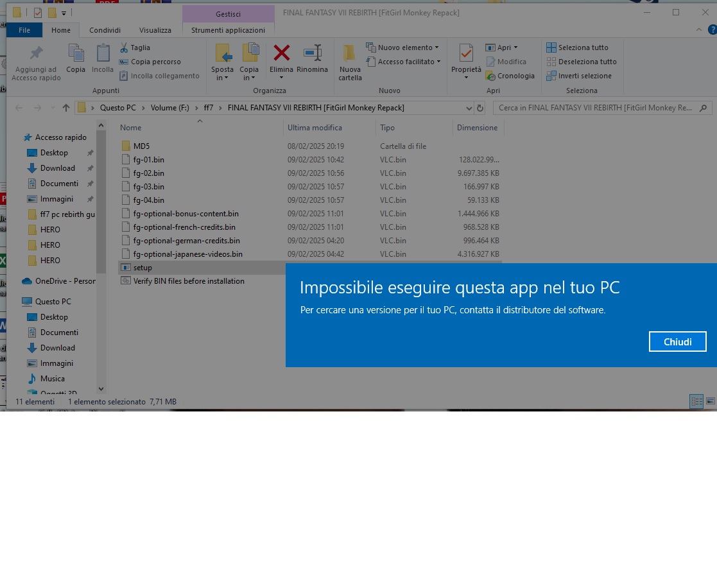Open the Apri dropdown in ribbon

tap(501, 48)
